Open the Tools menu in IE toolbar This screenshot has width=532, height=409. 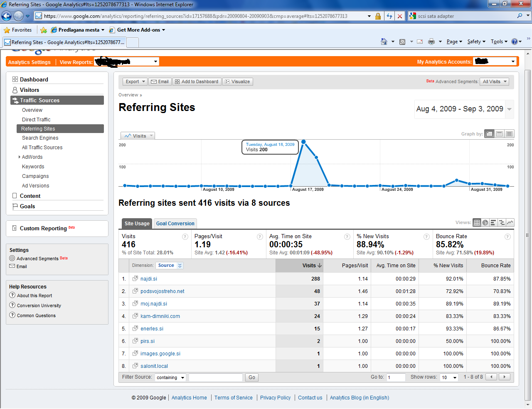[x=499, y=42]
